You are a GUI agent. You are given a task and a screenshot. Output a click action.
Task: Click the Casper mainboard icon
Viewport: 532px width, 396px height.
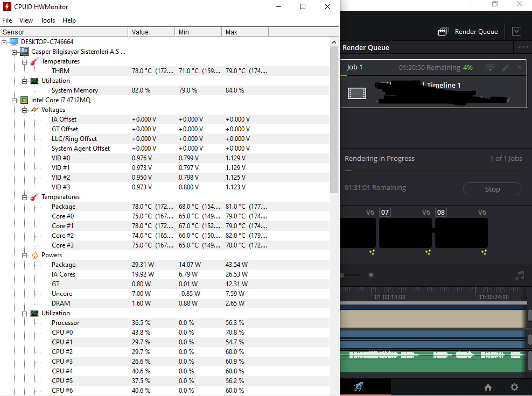click(24, 52)
